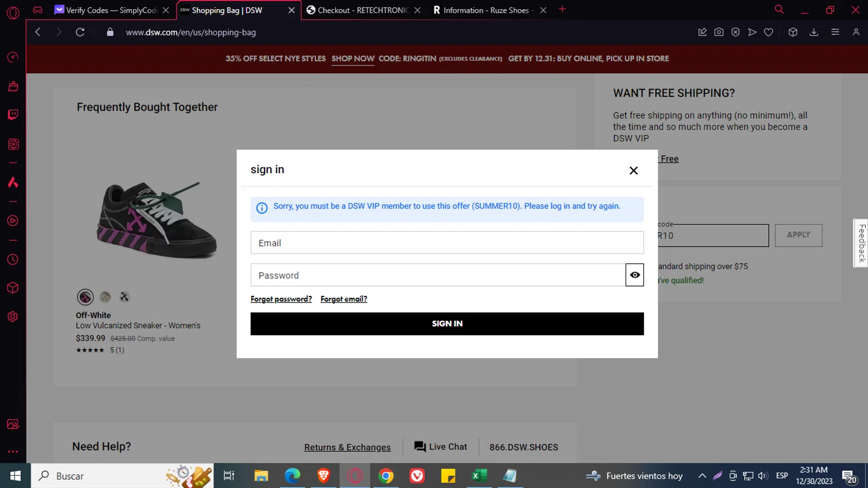Close the Information - Ruze Shoes tab

543,10
